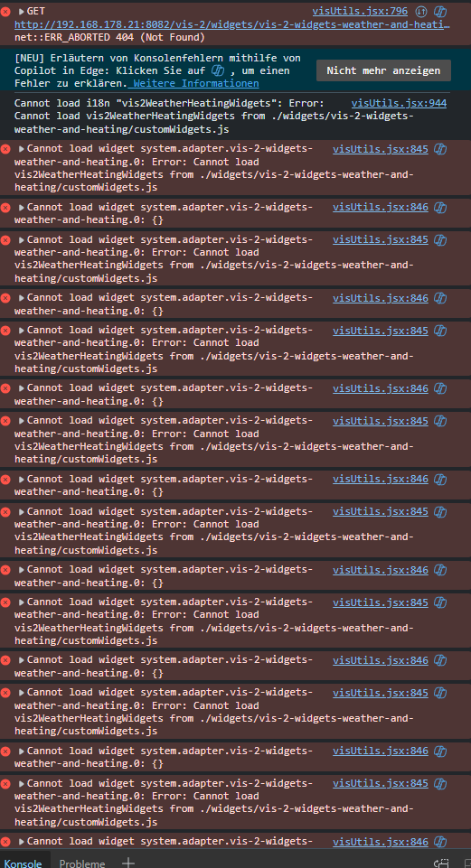Viewport: 471px width, 868px height.
Task: Click the network request icon beside visUtils.jsx:796
Action: pyautogui.click(x=421, y=11)
